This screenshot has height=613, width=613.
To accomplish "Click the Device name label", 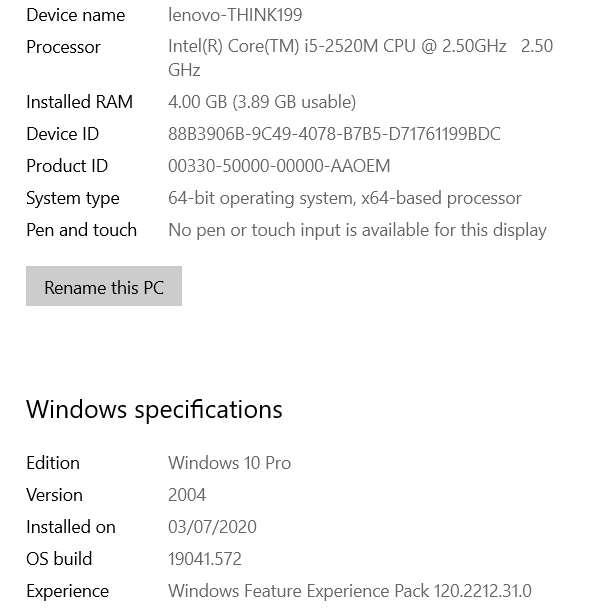I will (x=76, y=15).
